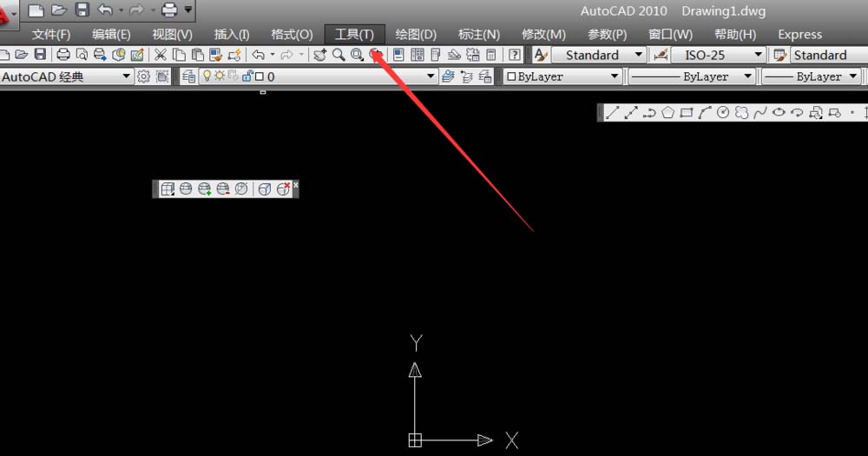This screenshot has height=456, width=868.
Task: Select Zoom Realtime magnifier
Action: (339, 55)
